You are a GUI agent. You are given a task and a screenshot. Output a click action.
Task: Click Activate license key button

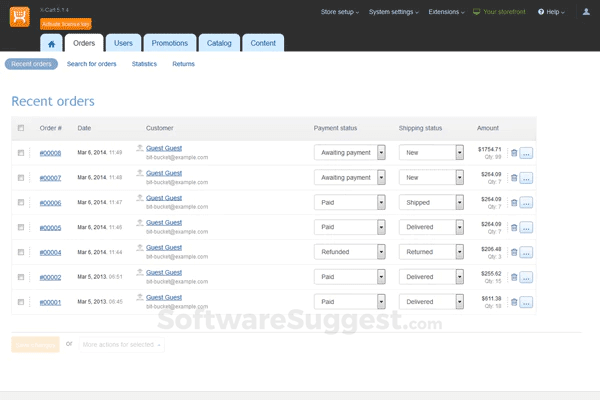point(67,22)
